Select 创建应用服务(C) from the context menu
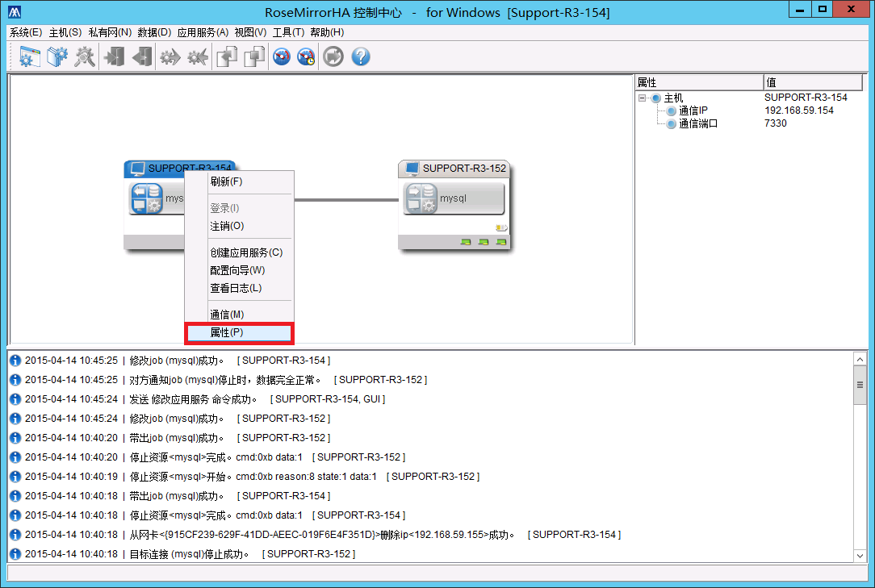 246,252
